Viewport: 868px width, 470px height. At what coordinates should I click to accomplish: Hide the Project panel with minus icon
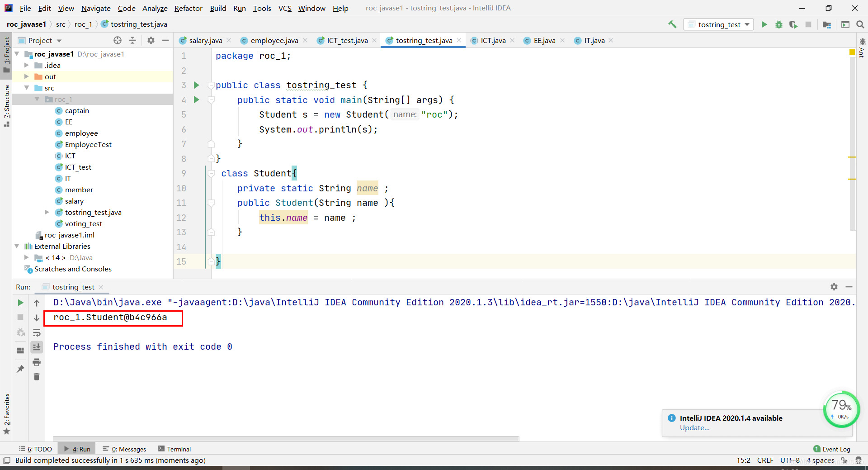pyautogui.click(x=165, y=40)
